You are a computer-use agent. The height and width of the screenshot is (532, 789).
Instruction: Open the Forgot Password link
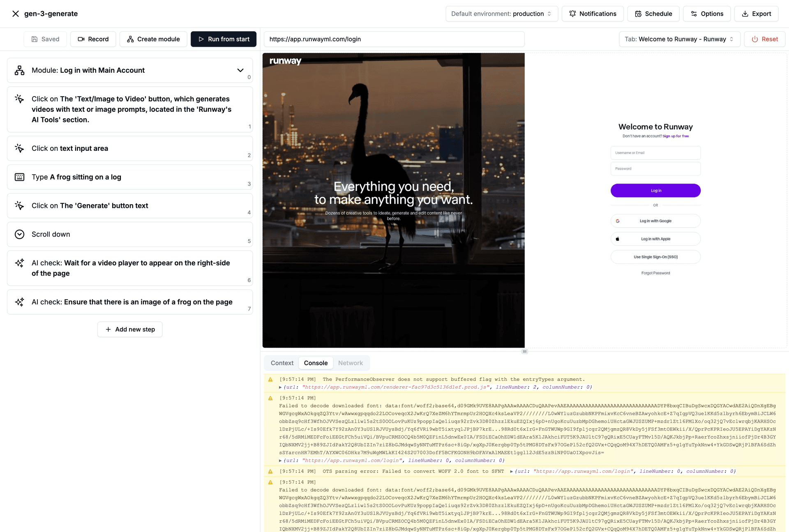(x=655, y=273)
